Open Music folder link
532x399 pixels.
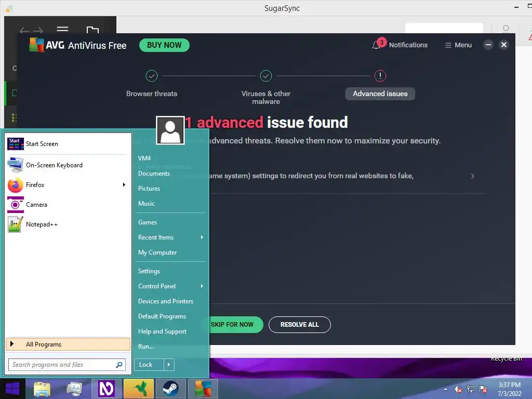(x=146, y=204)
